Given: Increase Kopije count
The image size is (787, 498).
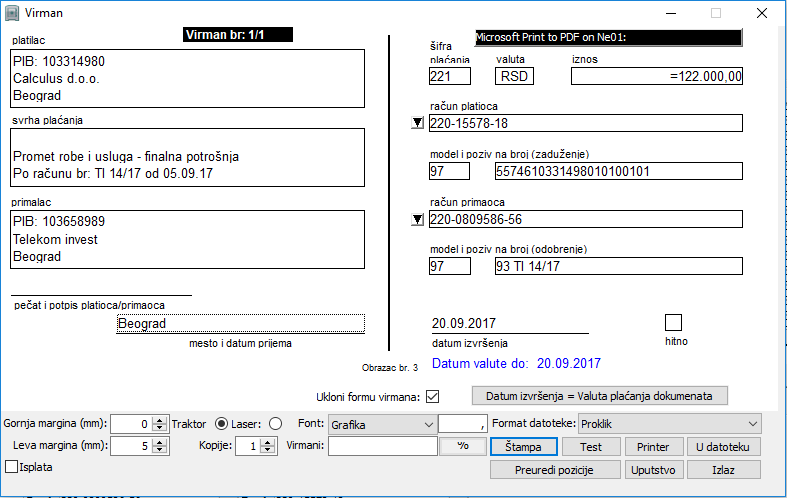Looking at the screenshot, I should [x=269, y=441].
